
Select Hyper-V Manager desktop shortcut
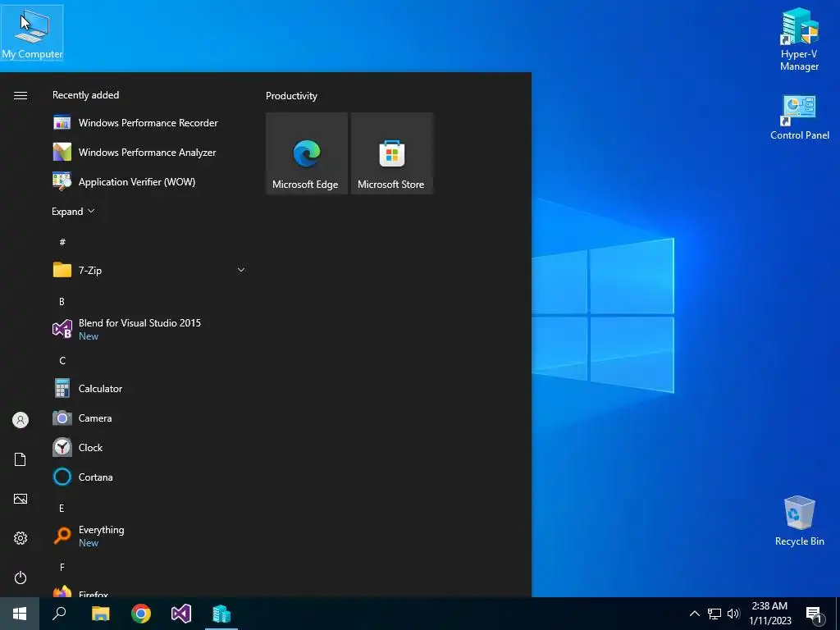pos(799,39)
